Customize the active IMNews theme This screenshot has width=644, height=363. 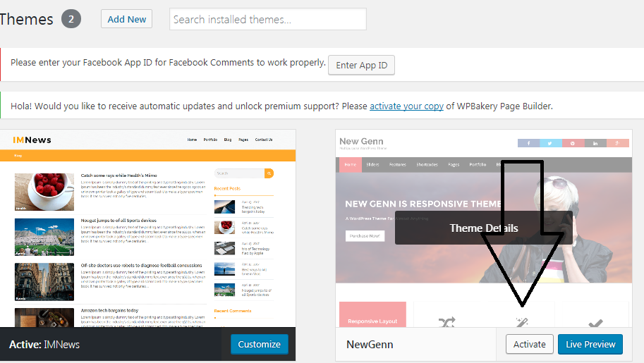coord(259,344)
